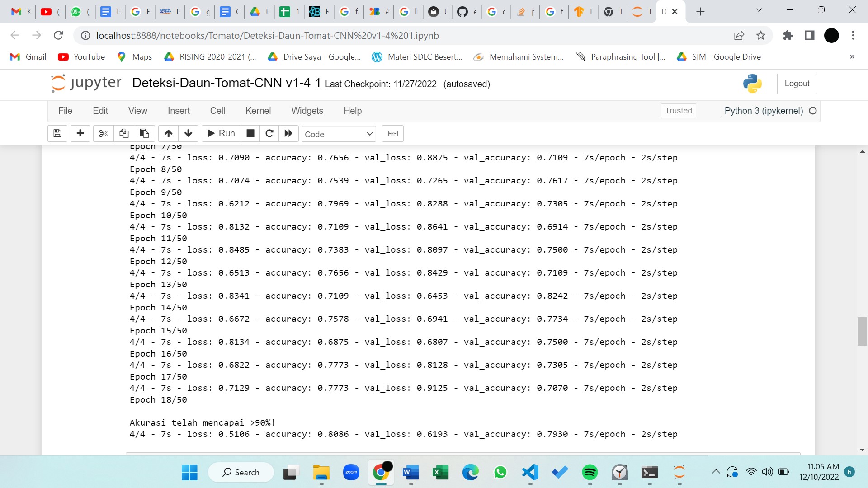Open the command palette keyboard icon
The height and width of the screenshot is (488, 868).
click(x=392, y=133)
